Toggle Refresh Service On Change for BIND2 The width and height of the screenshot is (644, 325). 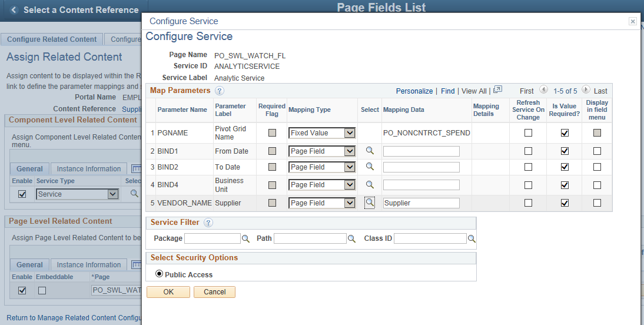point(528,167)
